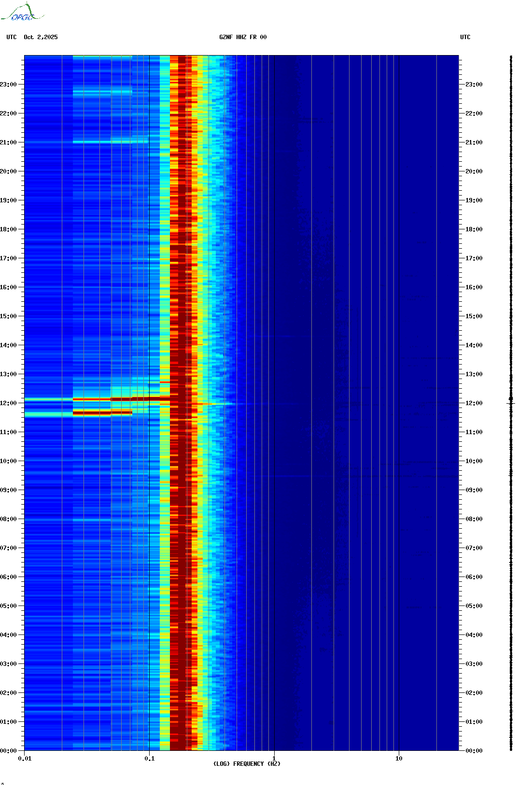Image resolution: width=532 pixels, height=789 pixels.
Task: Click the left-axis 12:00 time label
Action: pos(8,403)
